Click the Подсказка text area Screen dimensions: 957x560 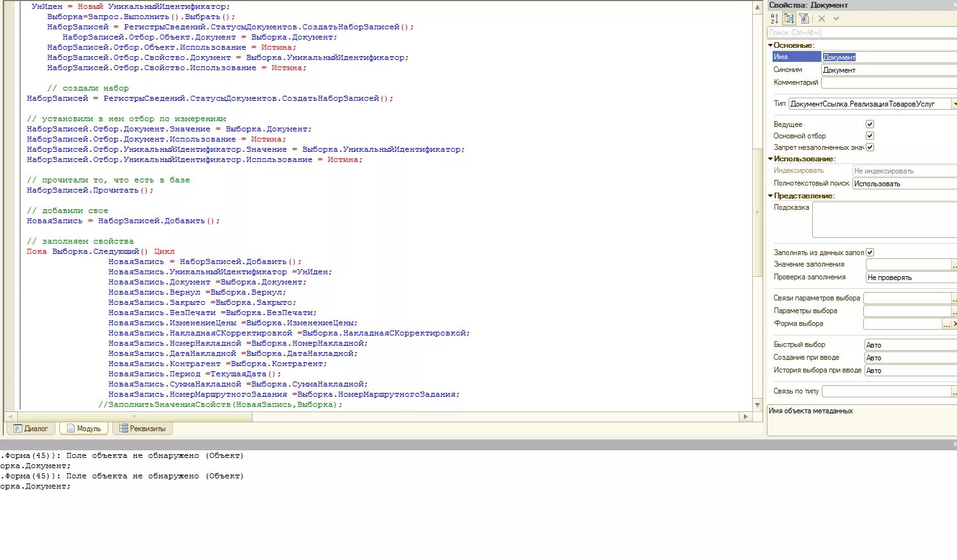(884, 220)
